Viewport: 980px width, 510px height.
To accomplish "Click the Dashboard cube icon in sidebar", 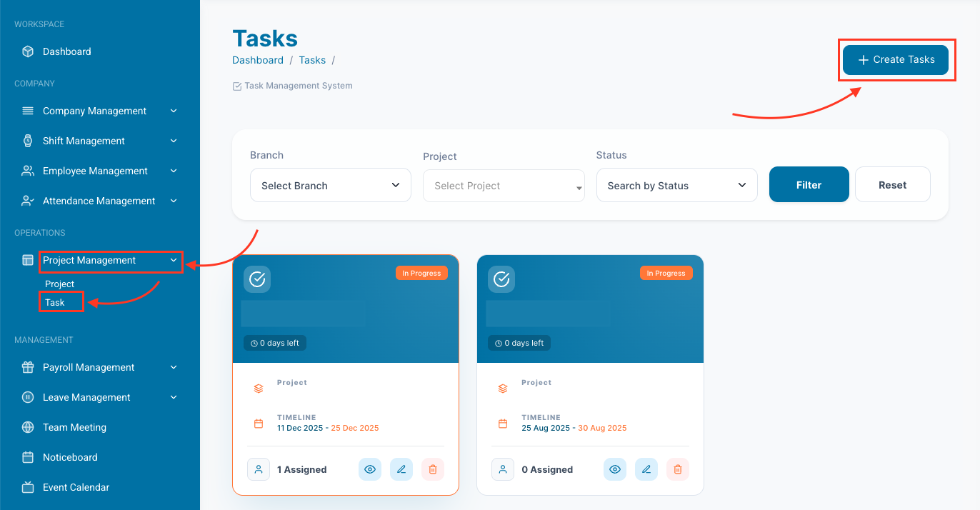I will 28,51.
